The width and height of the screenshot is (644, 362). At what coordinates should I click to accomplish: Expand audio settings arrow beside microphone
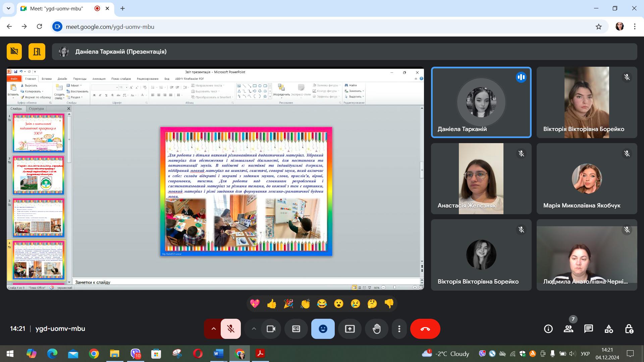click(213, 329)
